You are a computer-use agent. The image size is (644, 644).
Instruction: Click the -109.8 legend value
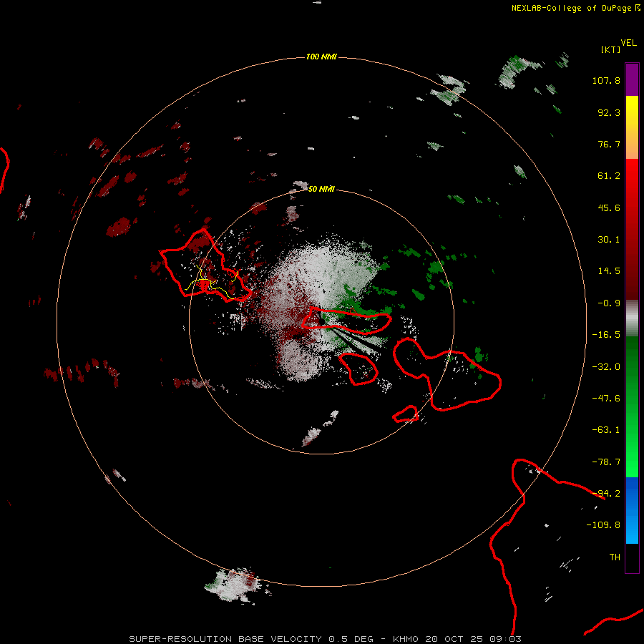tap(603, 525)
